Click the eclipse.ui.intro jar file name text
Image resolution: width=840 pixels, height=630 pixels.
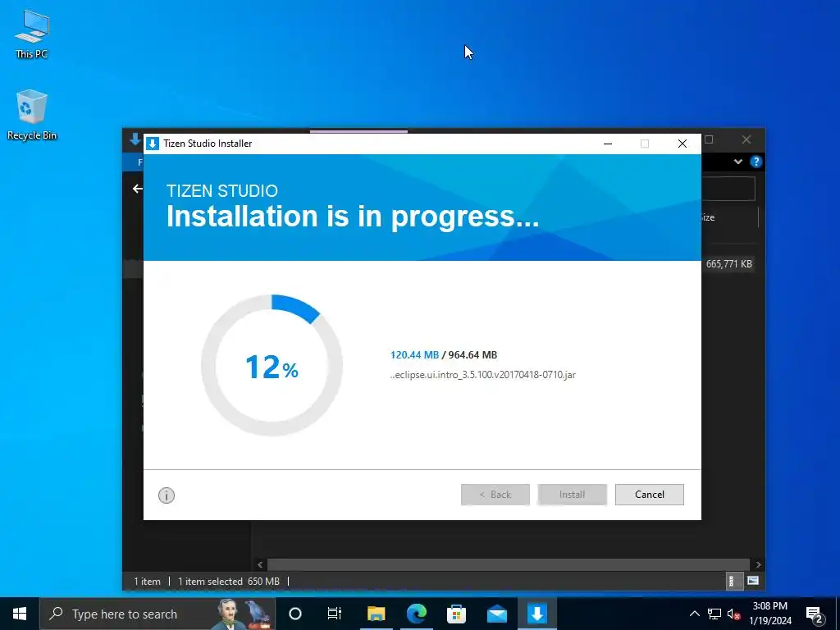[x=482, y=374]
